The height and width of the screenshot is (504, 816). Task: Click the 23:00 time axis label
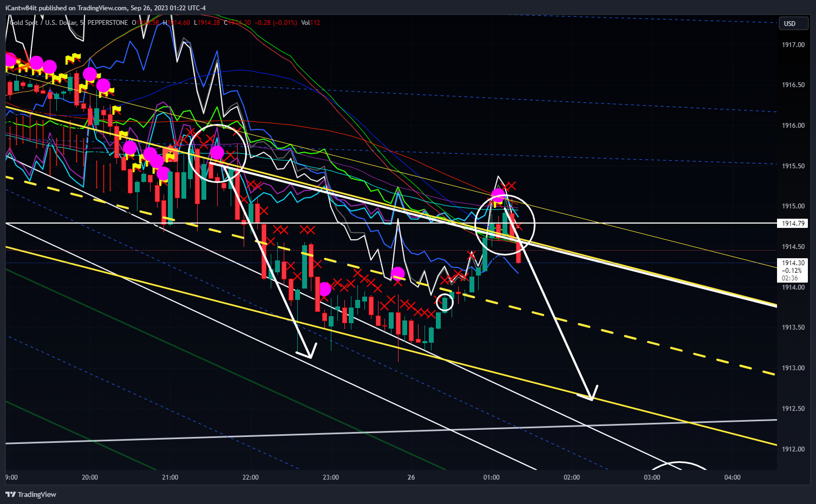[331, 477]
